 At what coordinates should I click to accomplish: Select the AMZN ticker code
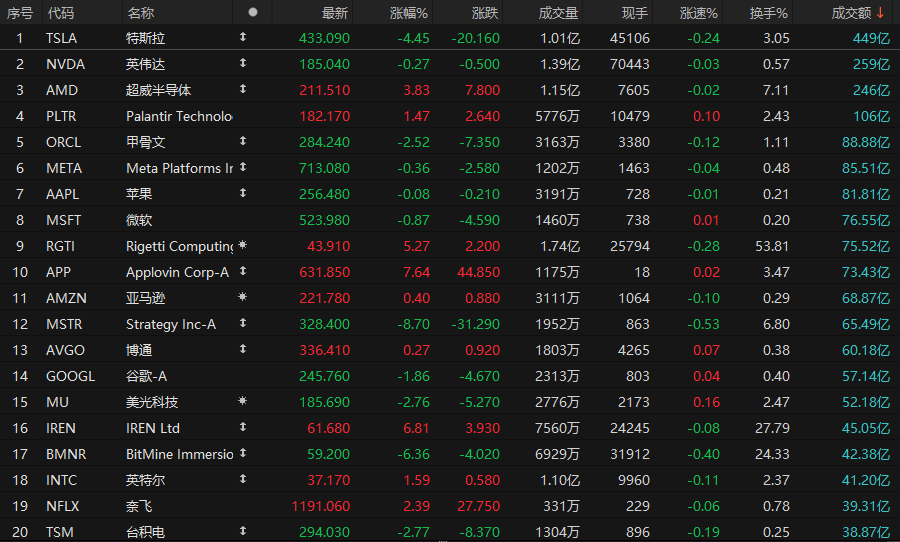pos(67,298)
